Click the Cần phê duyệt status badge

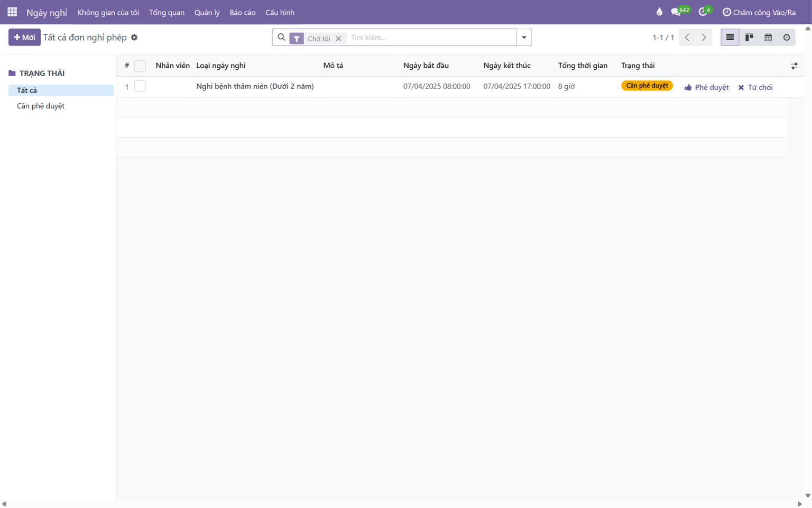[647, 86]
